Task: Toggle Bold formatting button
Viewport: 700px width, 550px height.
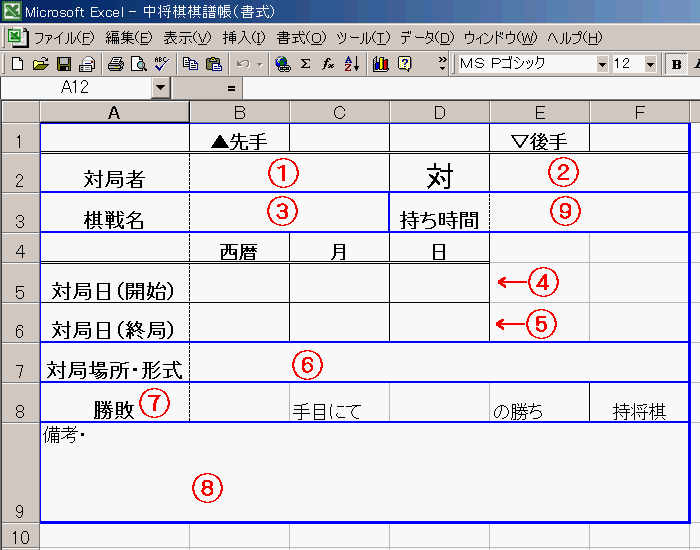Action: coord(676,64)
